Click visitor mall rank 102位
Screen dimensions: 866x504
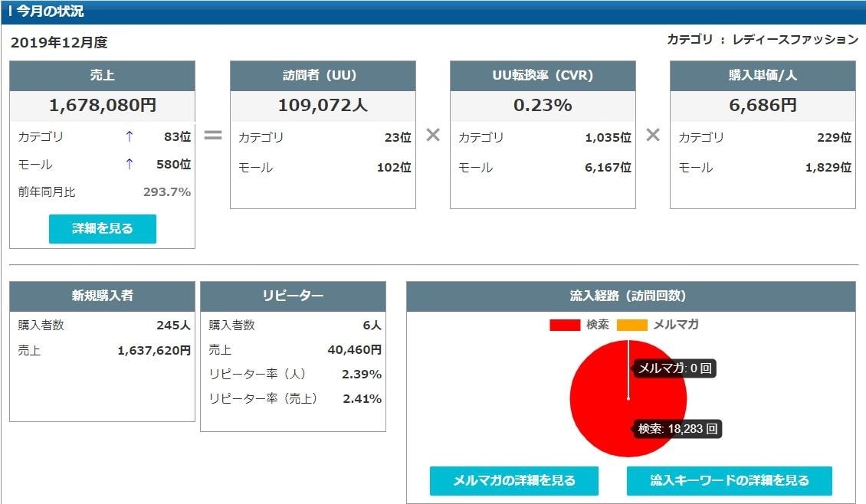[x=394, y=167]
